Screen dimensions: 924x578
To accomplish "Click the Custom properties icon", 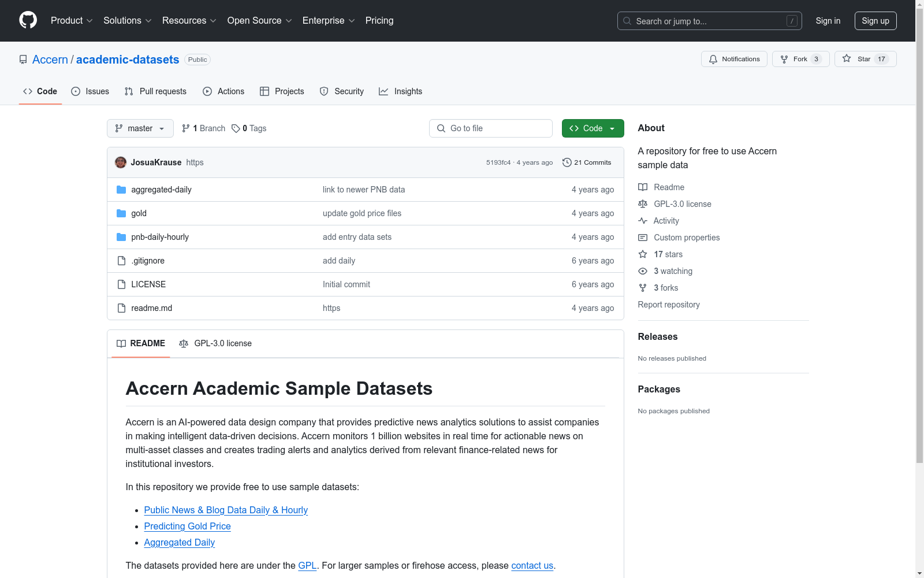I will point(643,238).
